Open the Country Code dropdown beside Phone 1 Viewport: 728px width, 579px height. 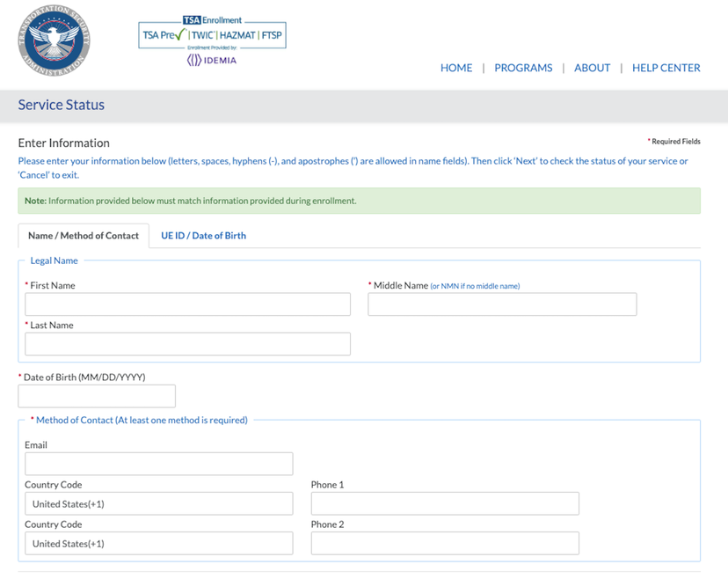tap(158, 503)
